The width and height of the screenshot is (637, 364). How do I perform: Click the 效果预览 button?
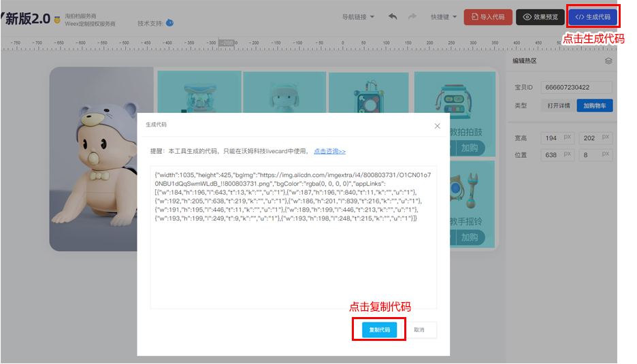pos(540,17)
